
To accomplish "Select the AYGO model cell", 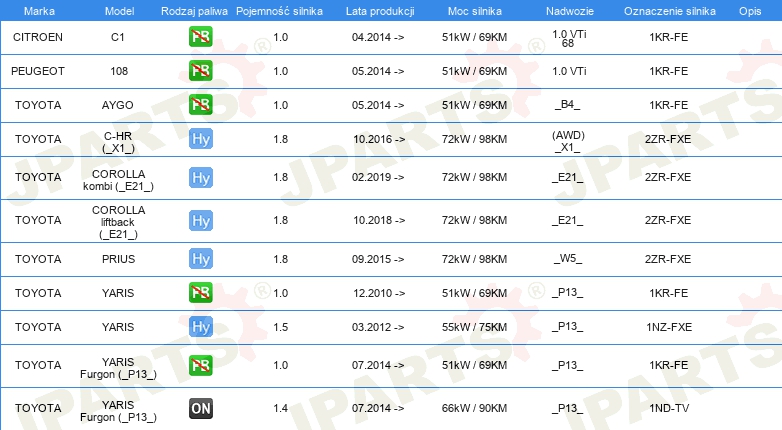I will 118,105.
